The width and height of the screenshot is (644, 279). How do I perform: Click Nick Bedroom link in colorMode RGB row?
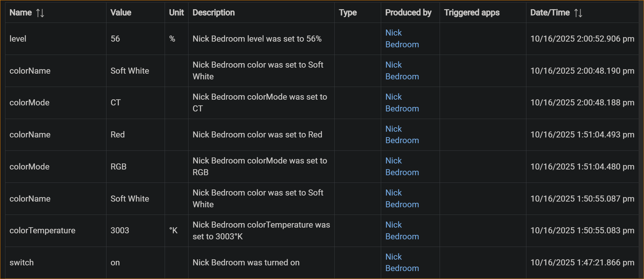click(x=402, y=167)
